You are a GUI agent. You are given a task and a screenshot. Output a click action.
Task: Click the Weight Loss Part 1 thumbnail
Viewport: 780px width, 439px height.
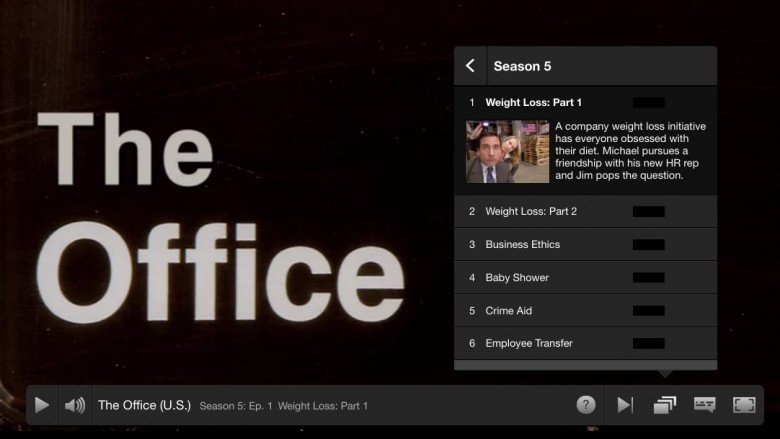pyautogui.click(x=507, y=152)
